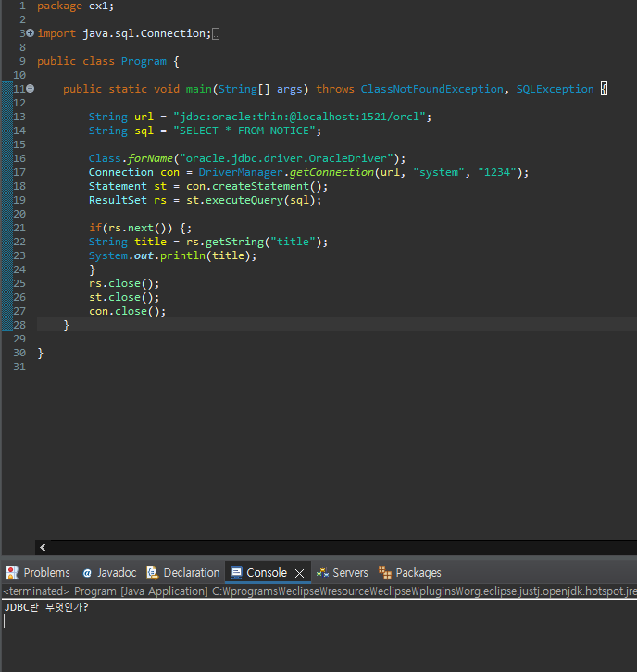Click ClassNotFoundException in the method signature
Image resolution: width=637 pixels, height=672 pixels.
[431, 89]
